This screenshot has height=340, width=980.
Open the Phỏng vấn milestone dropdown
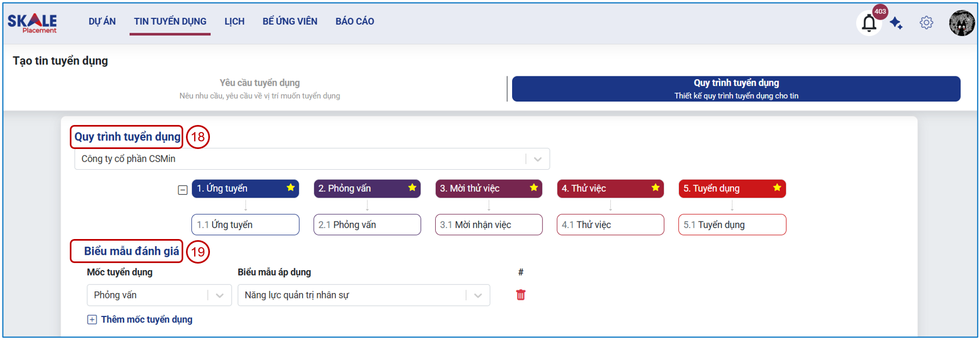159,295
